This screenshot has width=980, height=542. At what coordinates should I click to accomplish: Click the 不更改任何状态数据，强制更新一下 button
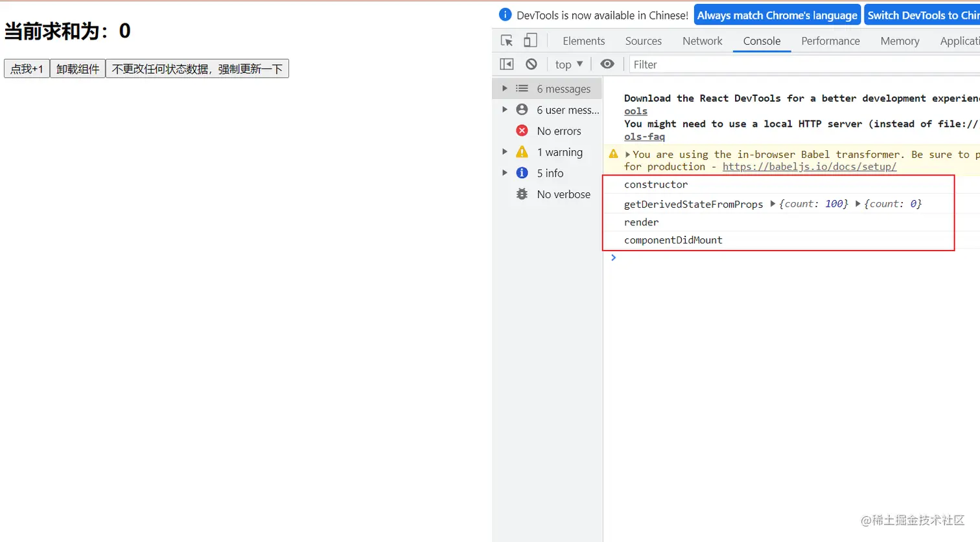(197, 69)
